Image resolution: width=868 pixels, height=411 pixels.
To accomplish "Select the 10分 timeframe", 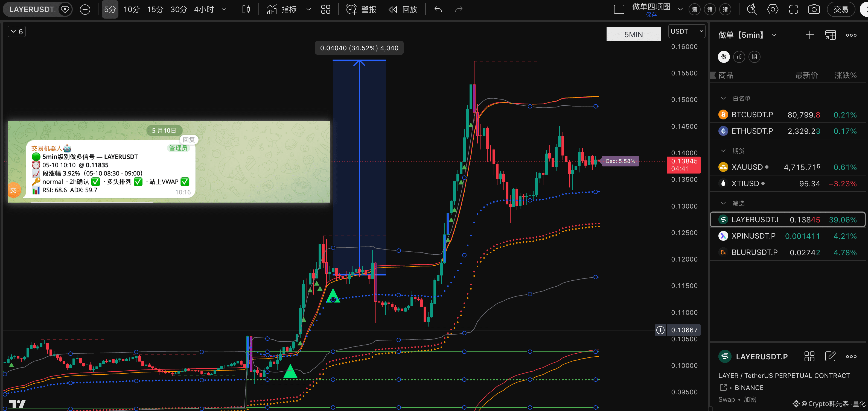I will coord(131,9).
